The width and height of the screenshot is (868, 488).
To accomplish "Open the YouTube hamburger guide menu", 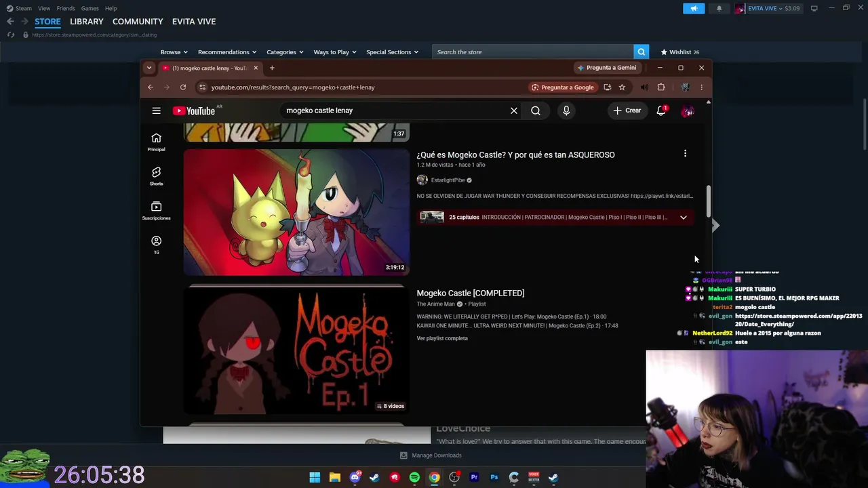I will pos(156,110).
